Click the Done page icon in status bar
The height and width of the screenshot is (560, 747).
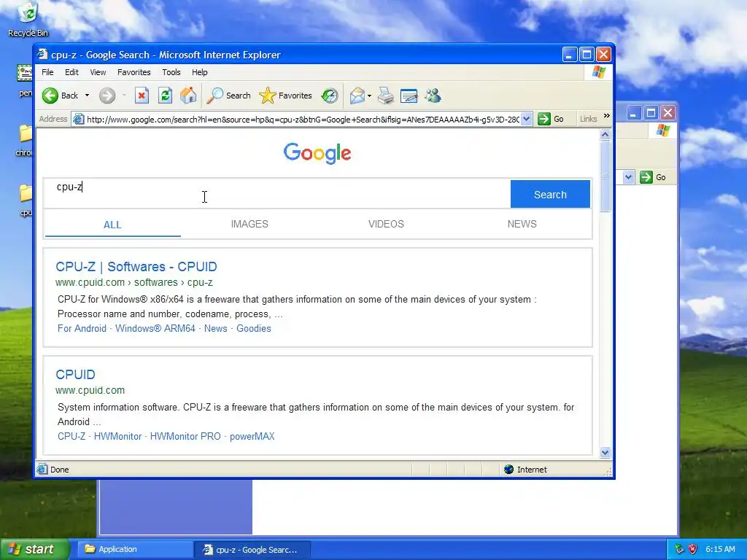(x=42, y=470)
